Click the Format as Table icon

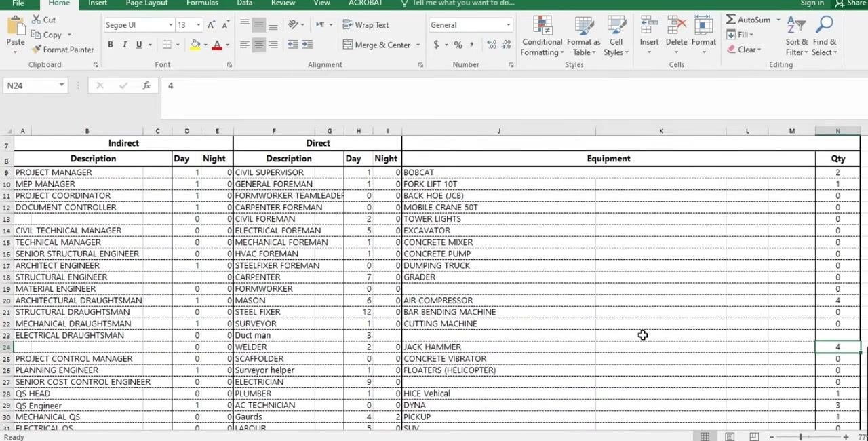[x=584, y=26]
